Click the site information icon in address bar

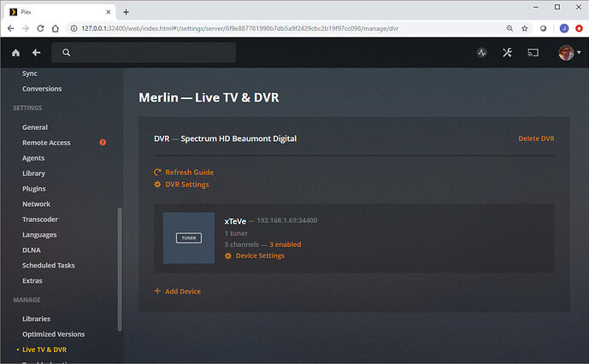tap(74, 28)
